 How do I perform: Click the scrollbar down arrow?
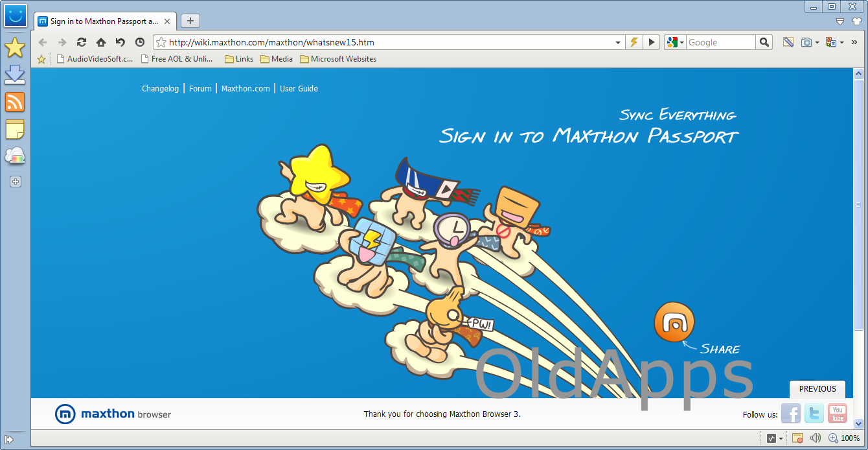point(859,423)
